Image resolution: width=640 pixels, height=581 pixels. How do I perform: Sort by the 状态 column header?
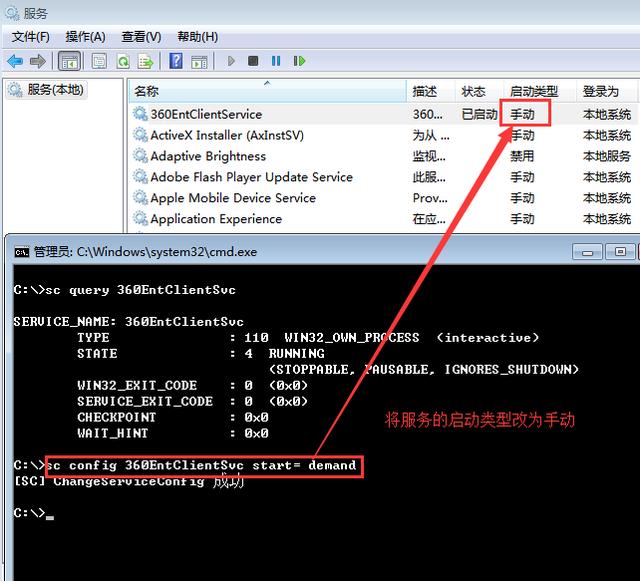tap(478, 91)
